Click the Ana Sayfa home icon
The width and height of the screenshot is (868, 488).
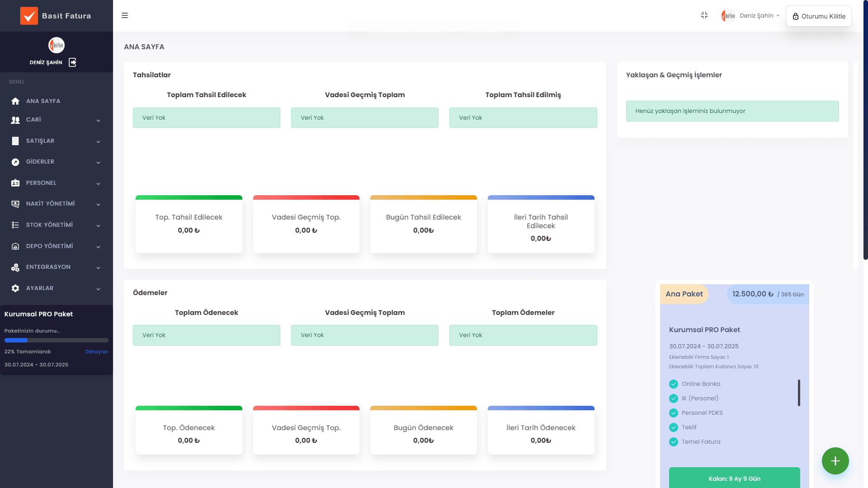click(x=15, y=101)
